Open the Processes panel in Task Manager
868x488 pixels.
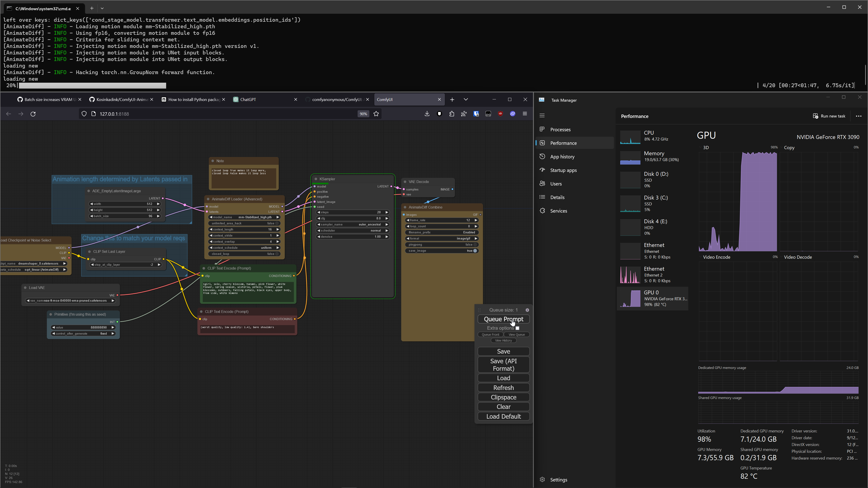coord(560,129)
